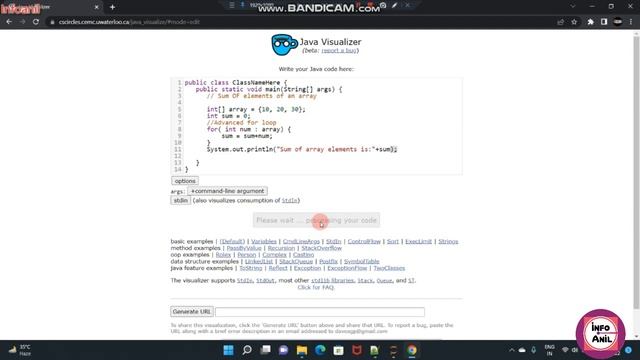Viewport: 640px width, 360px height.
Task: Click the generated URL text field
Action: [320, 312]
